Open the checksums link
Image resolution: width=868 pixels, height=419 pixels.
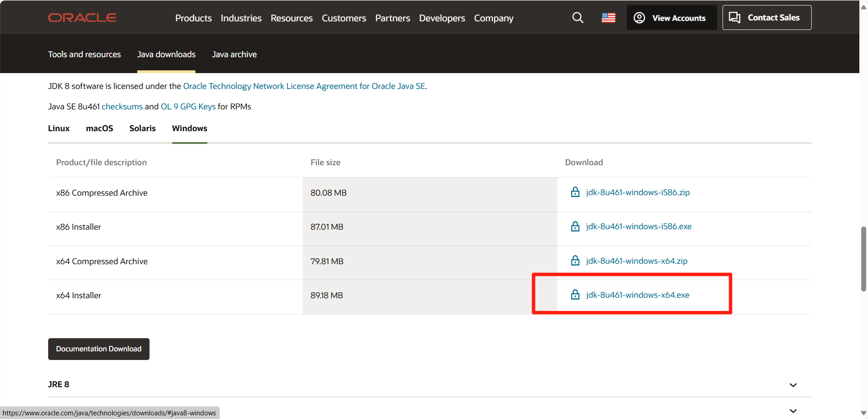pyautogui.click(x=122, y=107)
